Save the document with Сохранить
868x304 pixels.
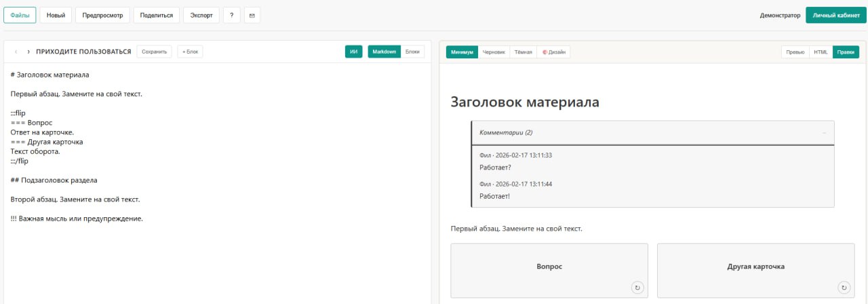click(x=155, y=52)
